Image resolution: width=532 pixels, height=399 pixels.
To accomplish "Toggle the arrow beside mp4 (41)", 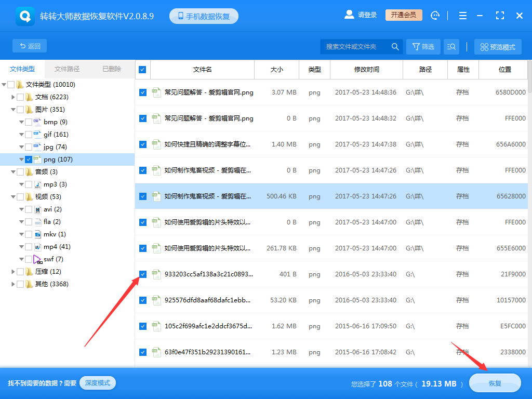I will (21, 247).
